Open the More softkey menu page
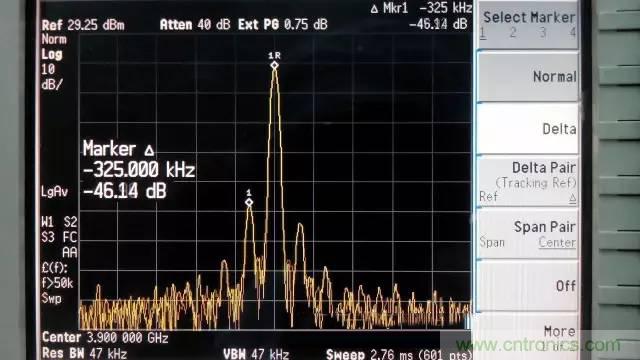640x360 pixels. click(x=527, y=336)
